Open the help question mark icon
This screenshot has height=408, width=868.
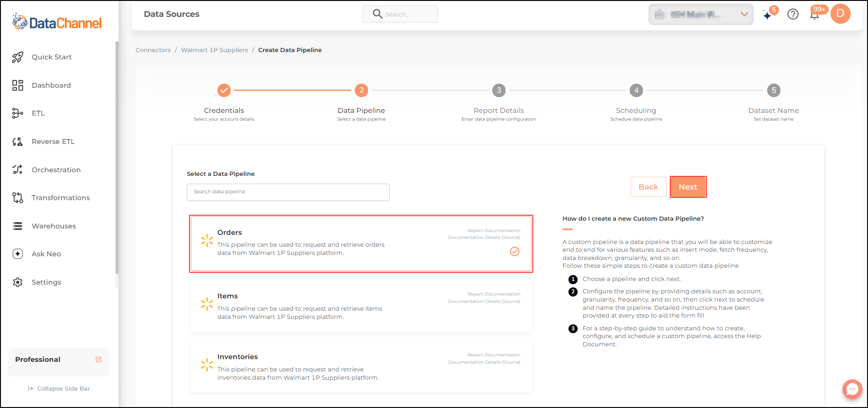pos(793,14)
